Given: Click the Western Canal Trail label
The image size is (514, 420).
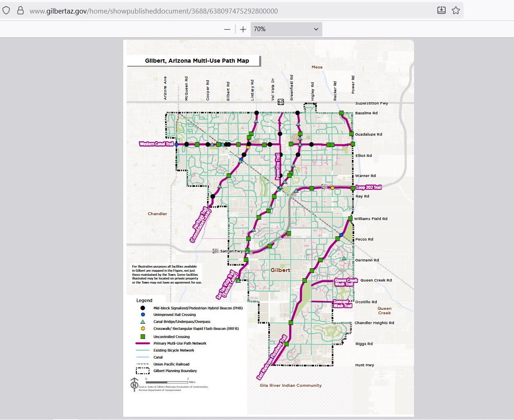Looking at the screenshot, I should (x=156, y=144).
